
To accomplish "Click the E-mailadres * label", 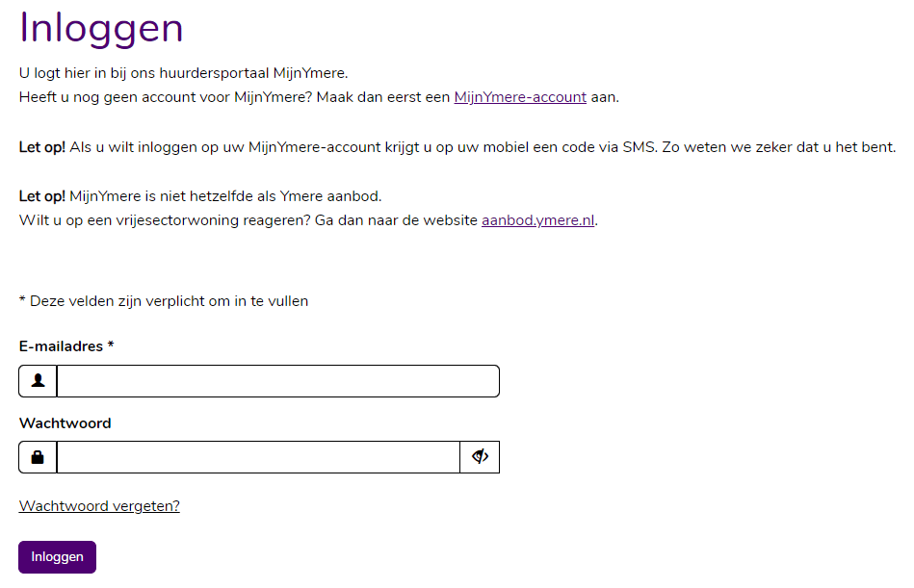I will tap(66, 346).
